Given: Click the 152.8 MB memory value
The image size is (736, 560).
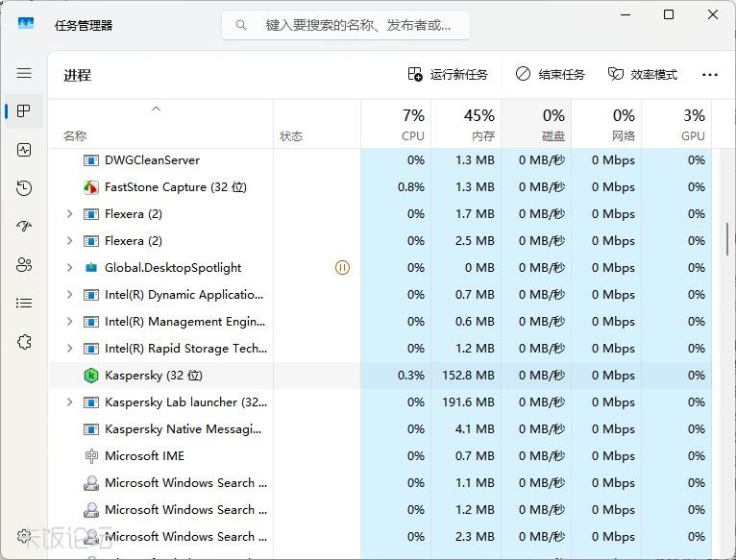Looking at the screenshot, I should (x=468, y=376).
